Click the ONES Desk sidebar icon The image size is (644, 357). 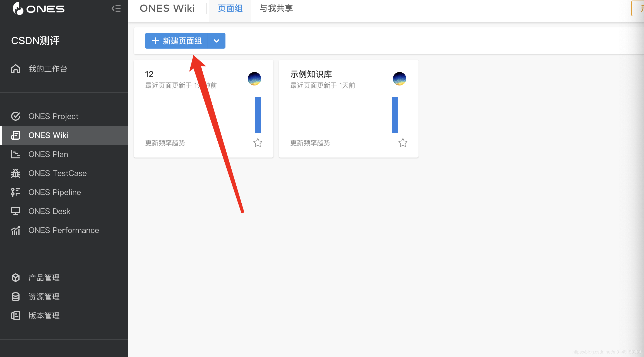(16, 211)
